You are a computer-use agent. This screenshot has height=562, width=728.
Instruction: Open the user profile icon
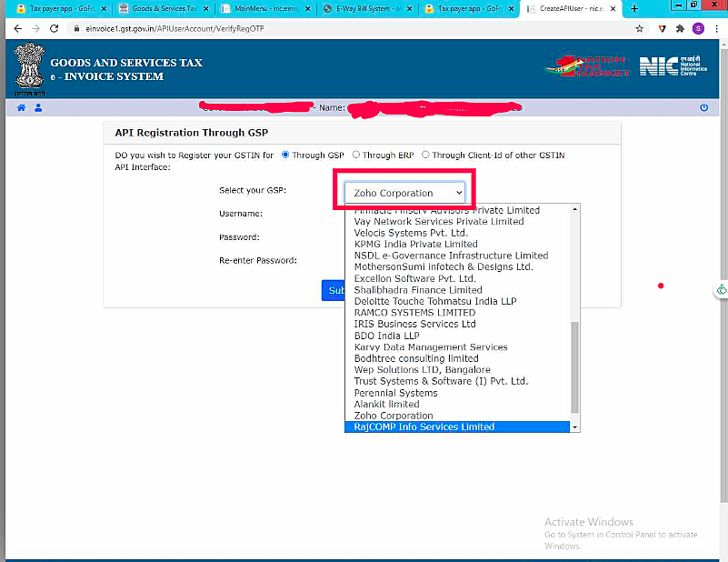(x=38, y=107)
